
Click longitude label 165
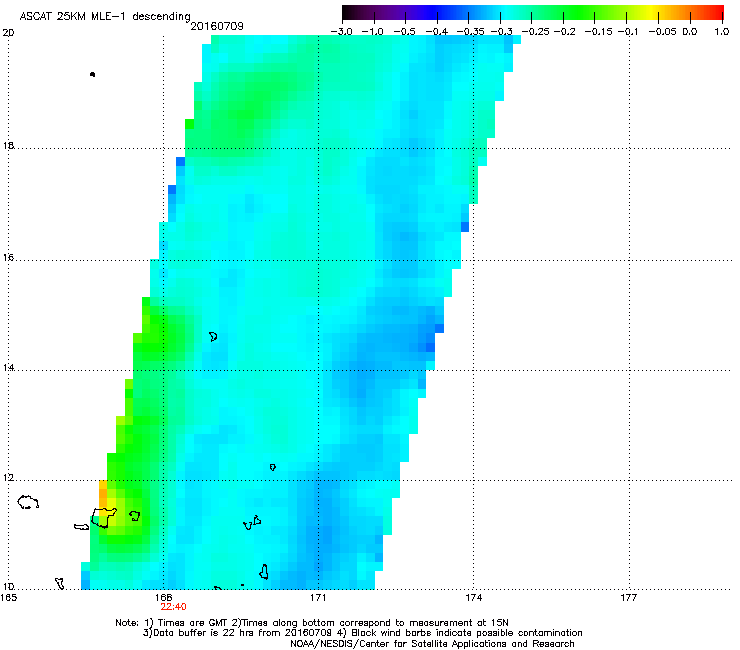click(8, 598)
